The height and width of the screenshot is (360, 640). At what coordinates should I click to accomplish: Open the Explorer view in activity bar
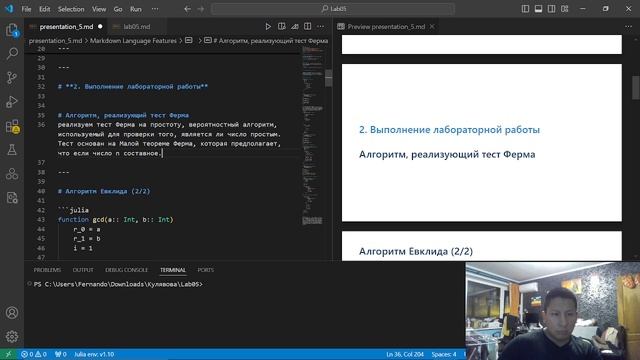(12, 30)
